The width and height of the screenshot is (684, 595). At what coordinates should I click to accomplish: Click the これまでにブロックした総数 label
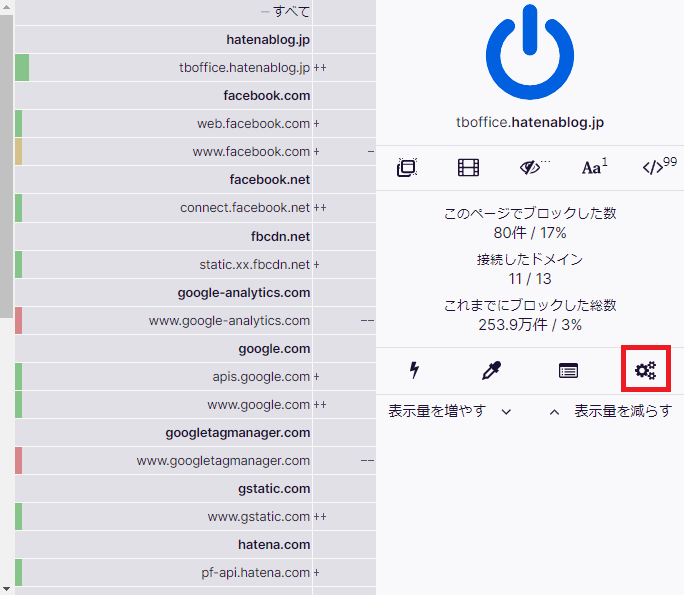(530, 305)
